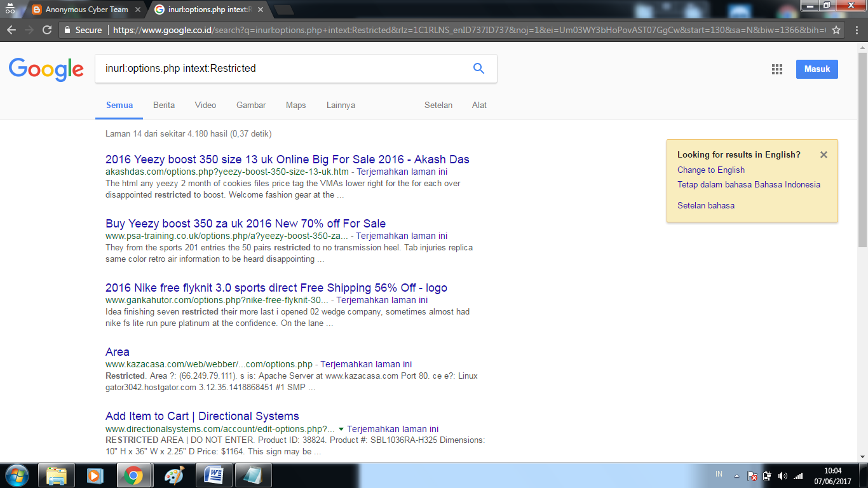
Task: Open Add Item to Cart Directional Systems result
Action: click(202, 416)
